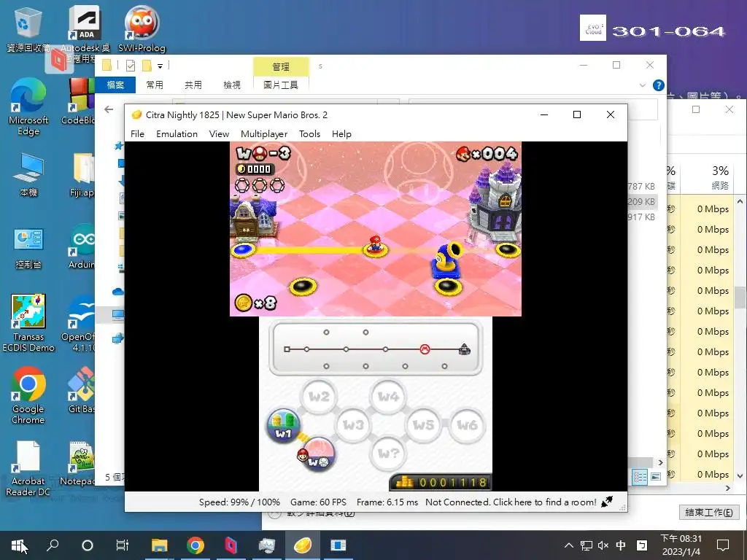The height and width of the screenshot is (560, 747).
Task: Select the W3 world bubble
Action: (353, 425)
